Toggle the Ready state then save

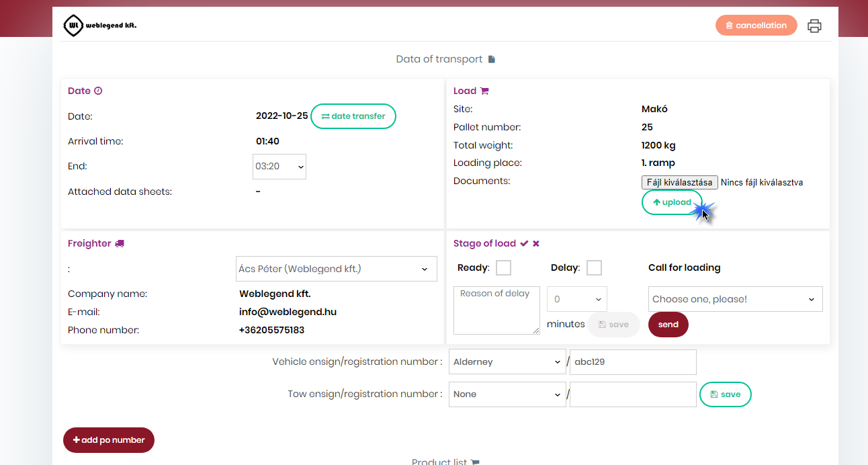point(613,324)
